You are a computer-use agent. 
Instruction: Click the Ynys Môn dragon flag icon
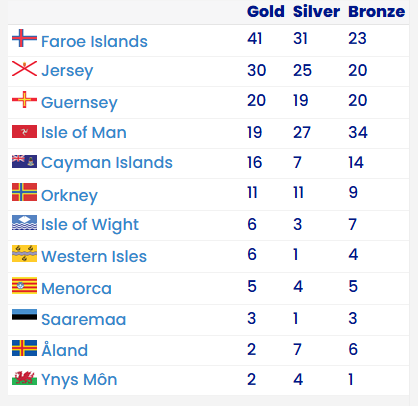24,378
